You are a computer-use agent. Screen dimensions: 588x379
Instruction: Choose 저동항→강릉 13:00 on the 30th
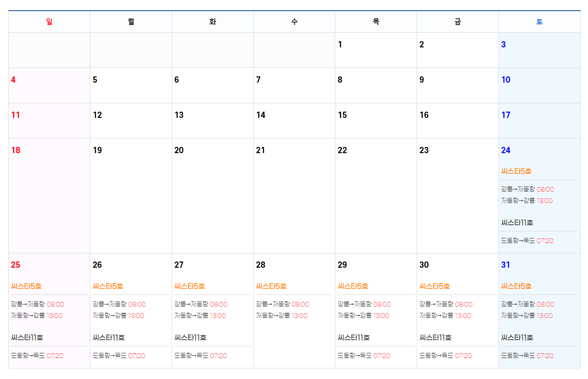coord(445,315)
